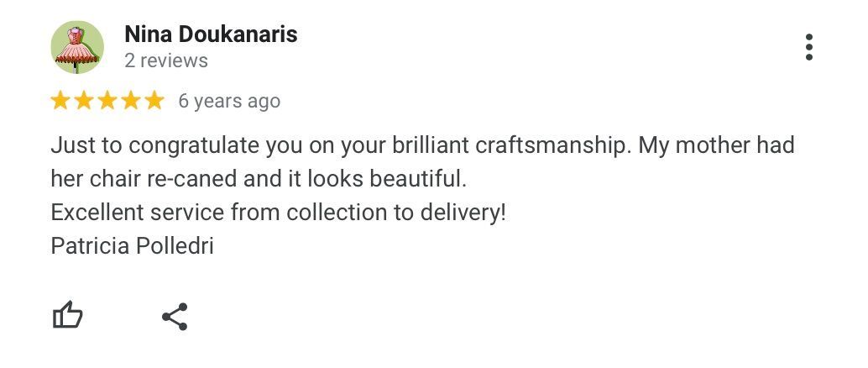Click the "2 reviews" count text
868x368 pixels.
[166, 61]
